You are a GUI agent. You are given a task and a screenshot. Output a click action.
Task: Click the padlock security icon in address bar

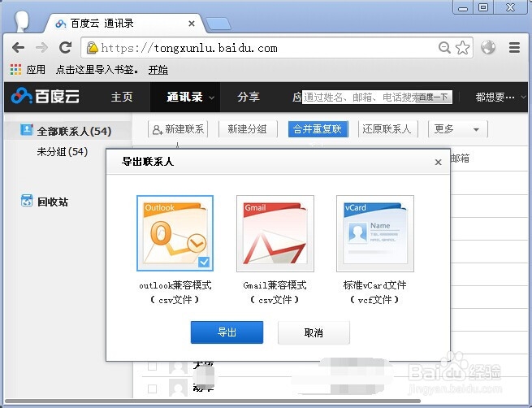[x=92, y=48]
